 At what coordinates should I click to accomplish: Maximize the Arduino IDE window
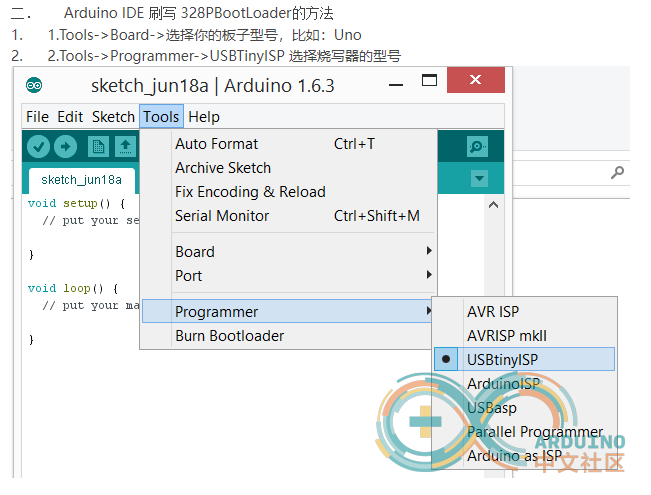pos(429,81)
